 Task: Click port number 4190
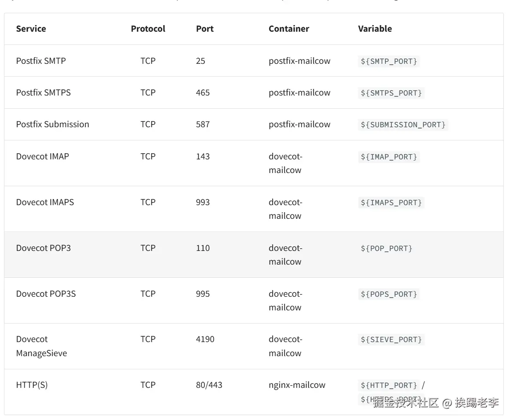205,339
